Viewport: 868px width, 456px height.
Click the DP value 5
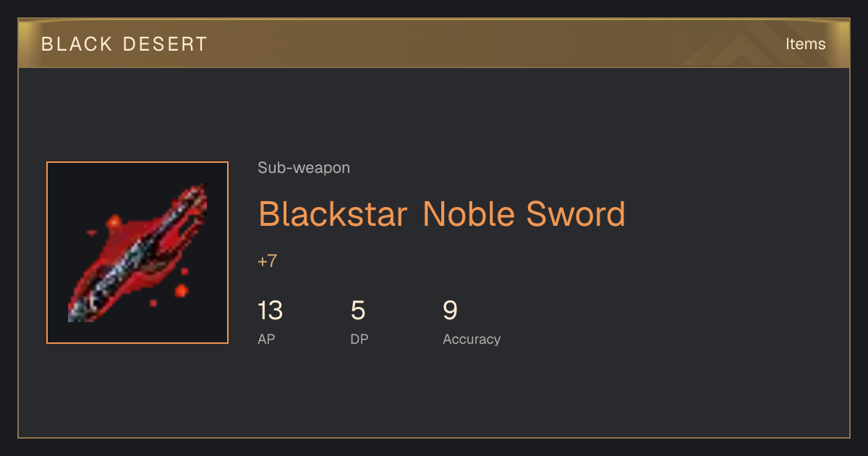coord(358,311)
